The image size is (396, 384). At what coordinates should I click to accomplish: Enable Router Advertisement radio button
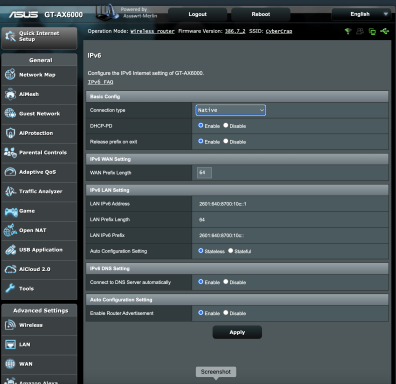(x=201, y=313)
